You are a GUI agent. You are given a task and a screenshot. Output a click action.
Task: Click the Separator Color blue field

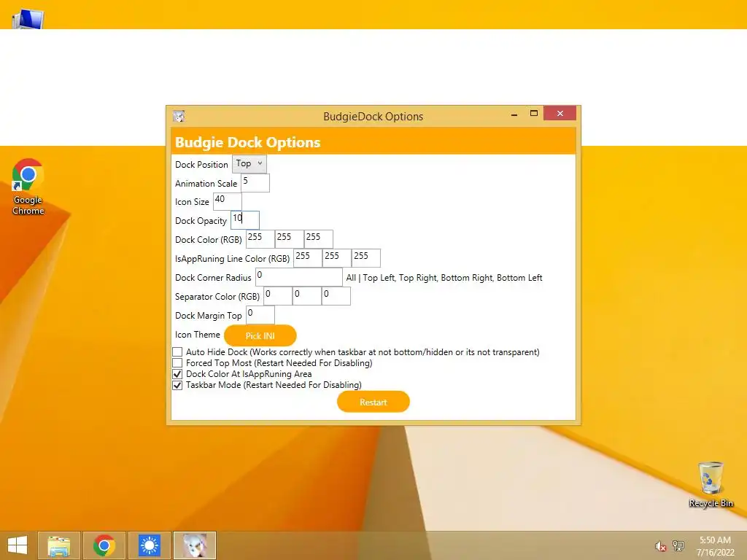pos(336,296)
